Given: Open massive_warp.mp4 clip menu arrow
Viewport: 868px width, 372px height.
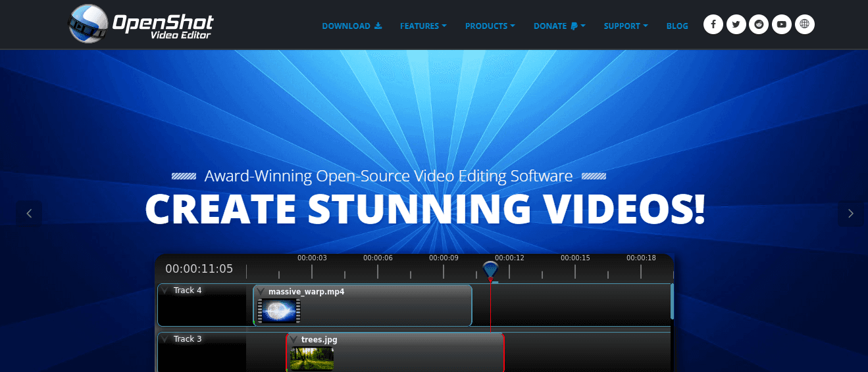Looking at the screenshot, I should [261, 292].
